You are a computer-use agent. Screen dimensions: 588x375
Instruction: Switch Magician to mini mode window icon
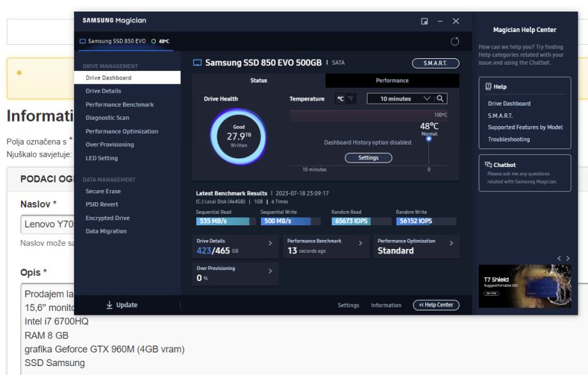click(424, 21)
